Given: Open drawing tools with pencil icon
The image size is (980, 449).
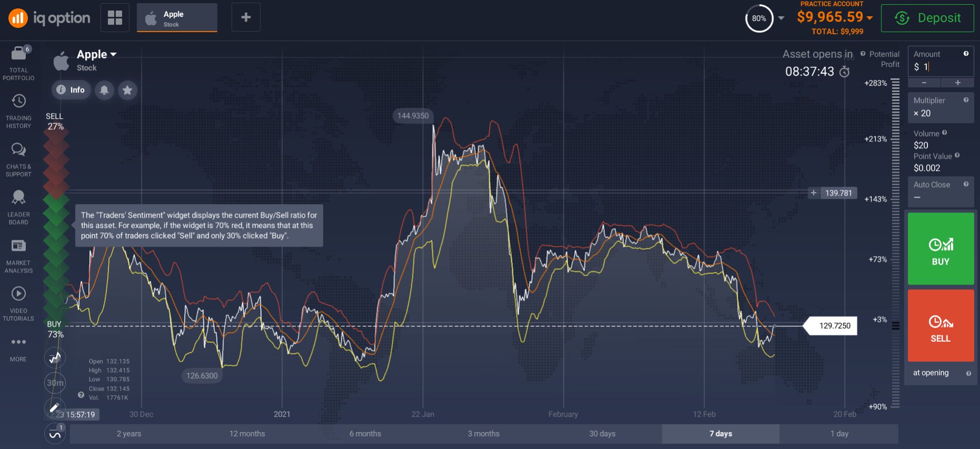Looking at the screenshot, I should (x=55, y=407).
